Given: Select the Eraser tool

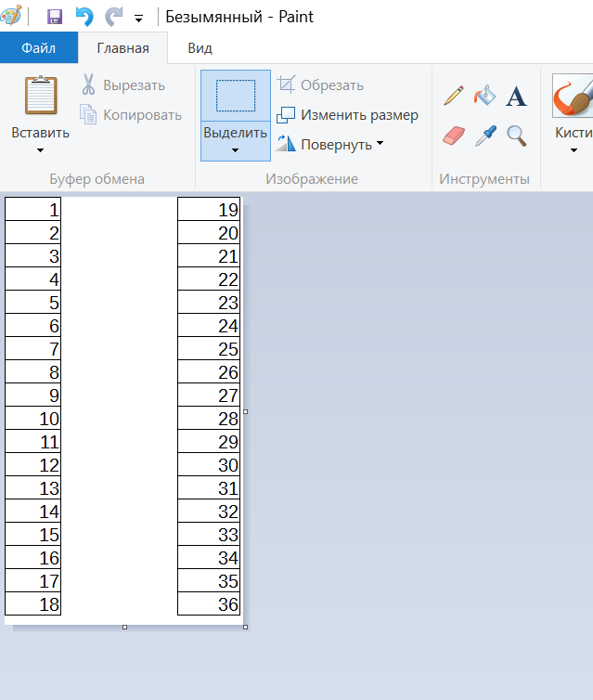Looking at the screenshot, I should [454, 136].
